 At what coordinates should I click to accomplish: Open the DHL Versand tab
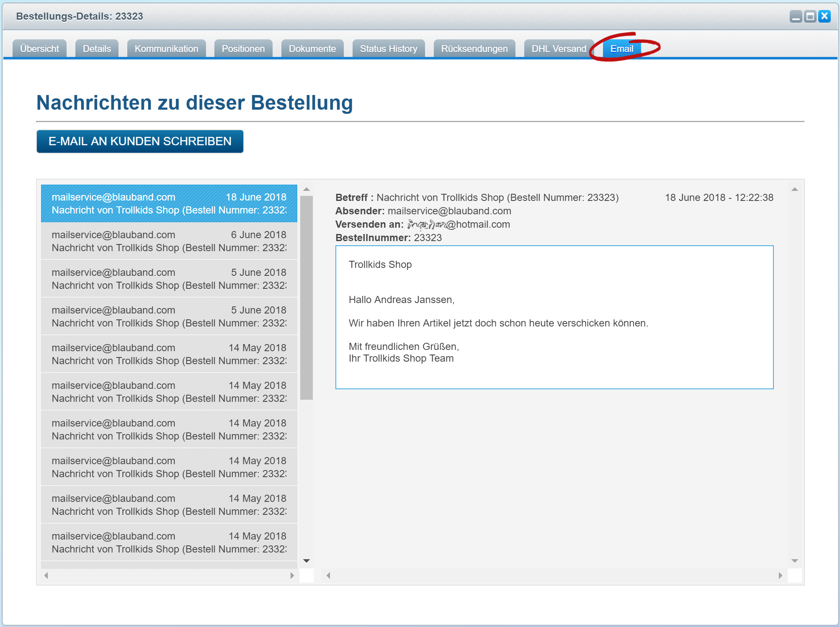(x=559, y=49)
